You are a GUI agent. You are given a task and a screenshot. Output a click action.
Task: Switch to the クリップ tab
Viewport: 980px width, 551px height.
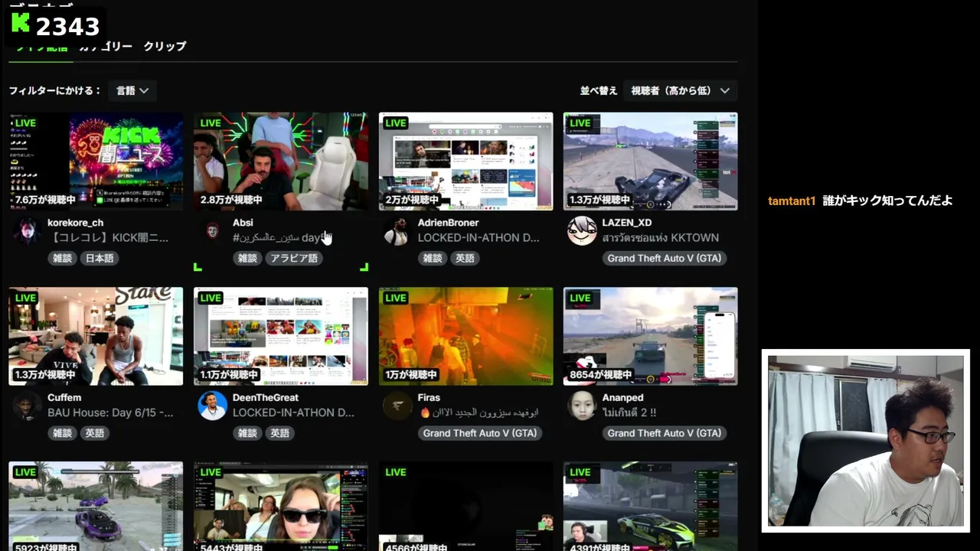pyautogui.click(x=165, y=46)
